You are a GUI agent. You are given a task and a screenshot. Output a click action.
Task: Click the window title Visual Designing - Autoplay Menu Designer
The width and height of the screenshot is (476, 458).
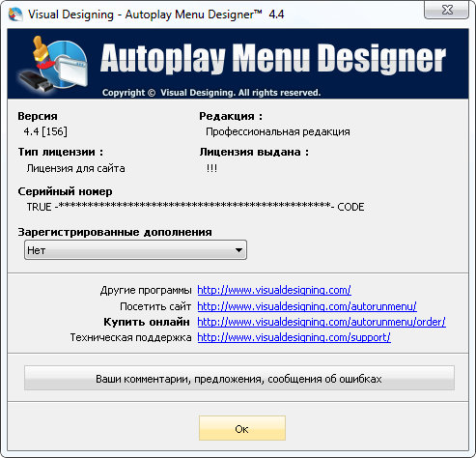click(156, 14)
